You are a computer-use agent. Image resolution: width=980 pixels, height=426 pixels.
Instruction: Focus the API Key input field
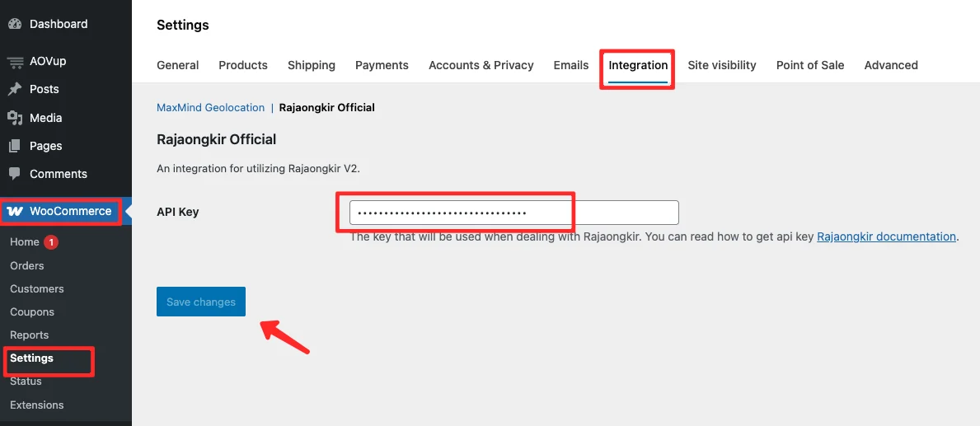513,213
